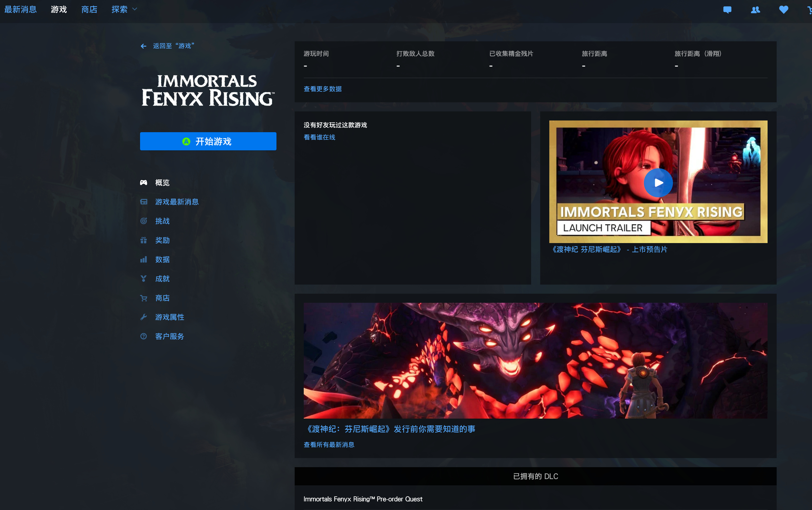Go to 最新消息 in top navigation
The height and width of the screenshot is (510, 812).
click(20, 9)
